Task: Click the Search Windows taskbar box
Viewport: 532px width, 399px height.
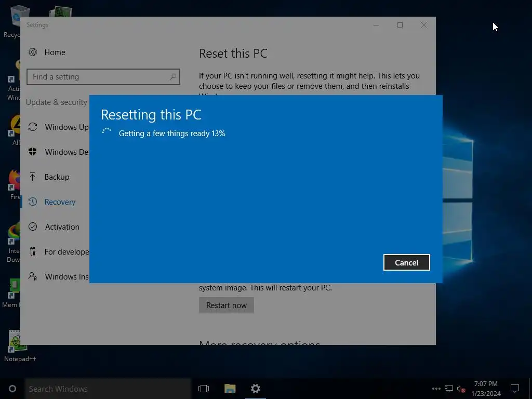Action: 108,389
